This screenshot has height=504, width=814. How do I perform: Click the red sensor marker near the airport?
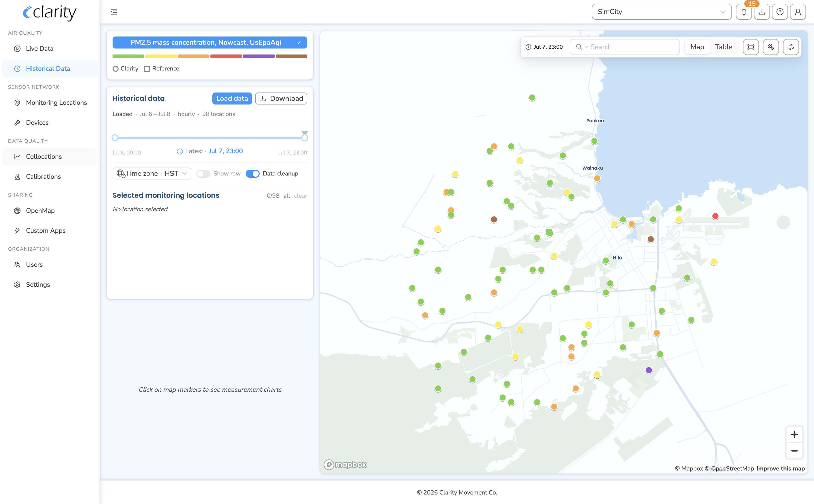point(715,216)
